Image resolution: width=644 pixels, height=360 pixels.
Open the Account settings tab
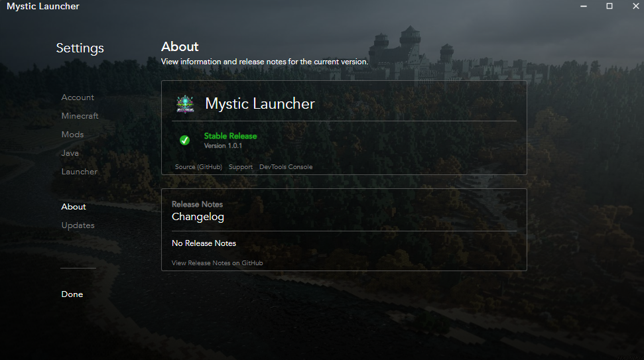[78, 97]
